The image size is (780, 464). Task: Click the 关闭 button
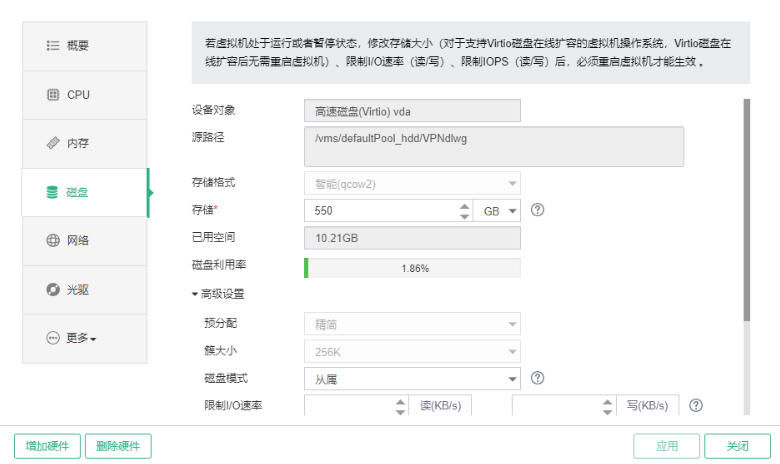(x=737, y=446)
